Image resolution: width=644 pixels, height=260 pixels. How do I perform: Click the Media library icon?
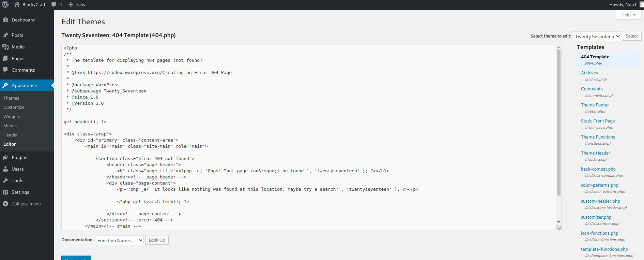coord(5,47)
